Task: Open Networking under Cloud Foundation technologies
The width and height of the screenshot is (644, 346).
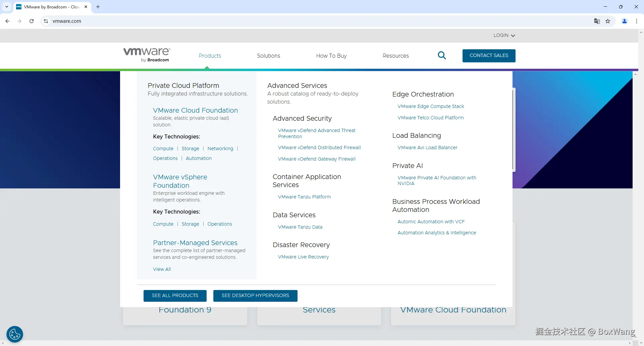Action: (x=220, y=149)
